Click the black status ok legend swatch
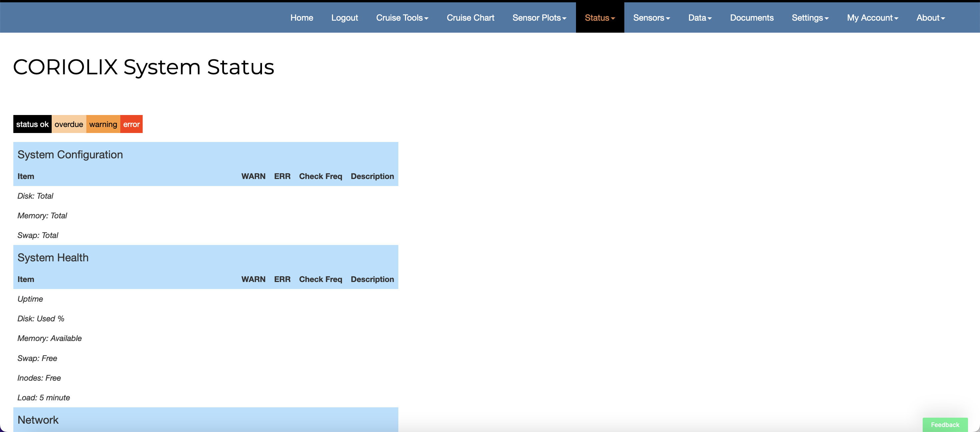Screen dimensions: 980x432 tap(32, 124)
